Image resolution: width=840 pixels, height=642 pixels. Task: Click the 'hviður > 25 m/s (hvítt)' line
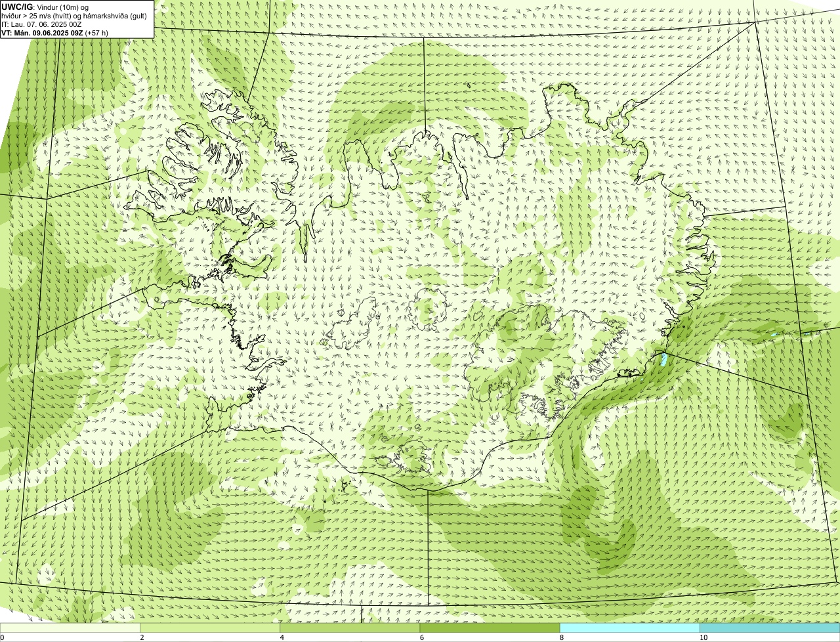pyautogui.click(x=74, y=15)
